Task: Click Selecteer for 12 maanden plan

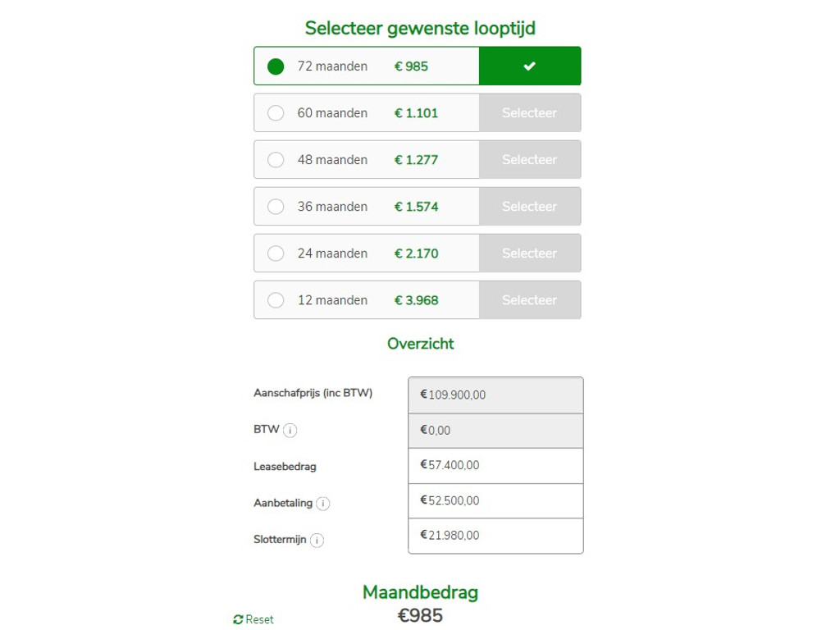Action: click(x=530, y=300)
